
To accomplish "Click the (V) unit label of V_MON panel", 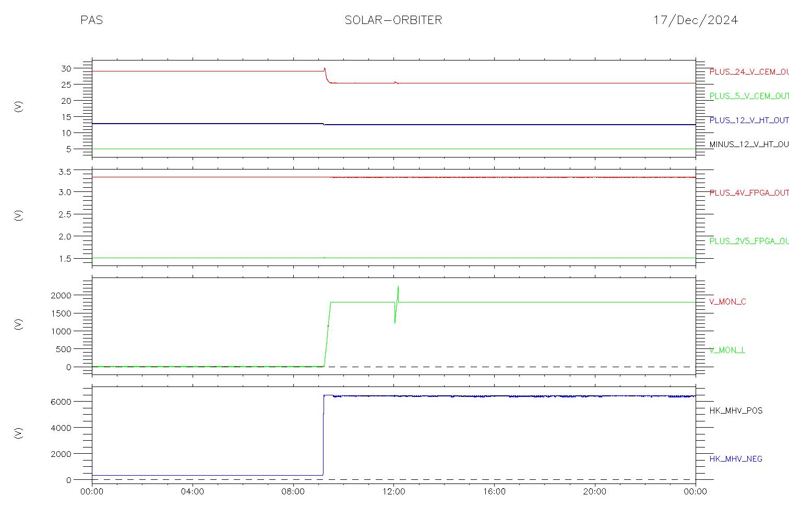I will (x=19, y=324).
